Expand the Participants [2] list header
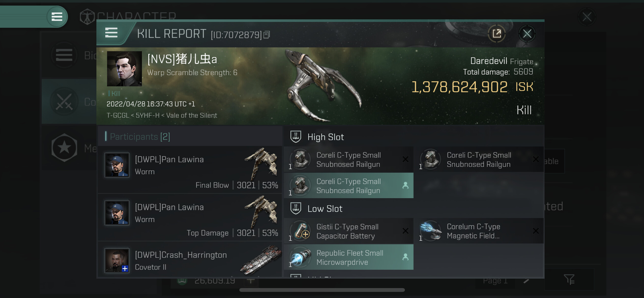 (140, 137)
